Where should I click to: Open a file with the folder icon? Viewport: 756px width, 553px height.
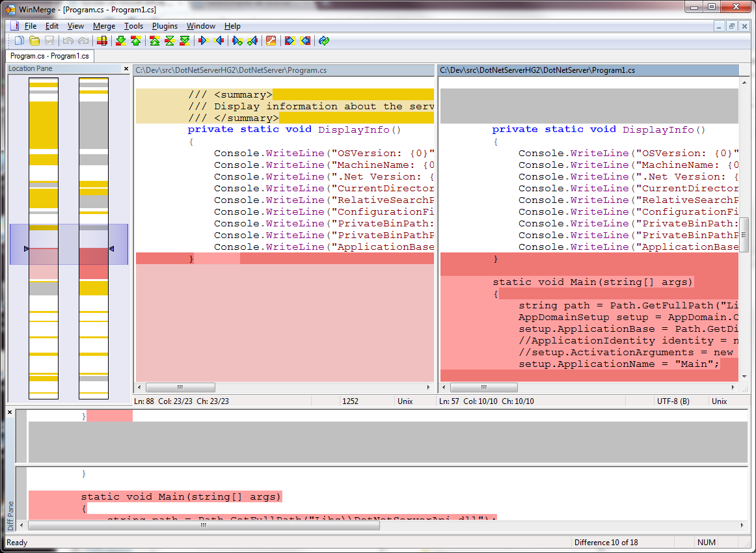(x=34, y=41)
